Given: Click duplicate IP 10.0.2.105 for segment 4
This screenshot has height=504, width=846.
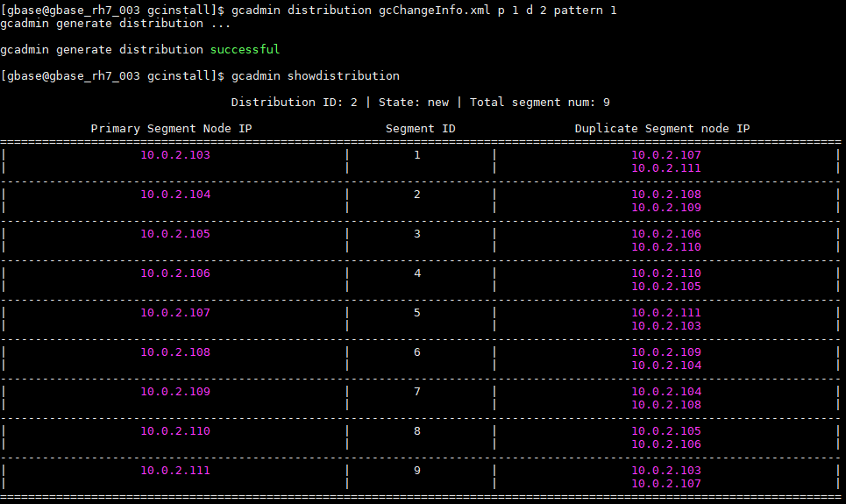Looking at the screenshot, I should [x=666, y=287].
